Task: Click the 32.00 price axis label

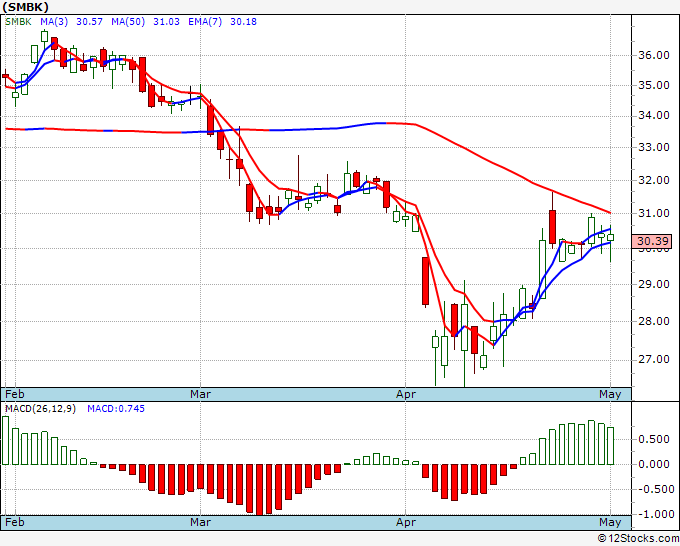Action: 654,180
